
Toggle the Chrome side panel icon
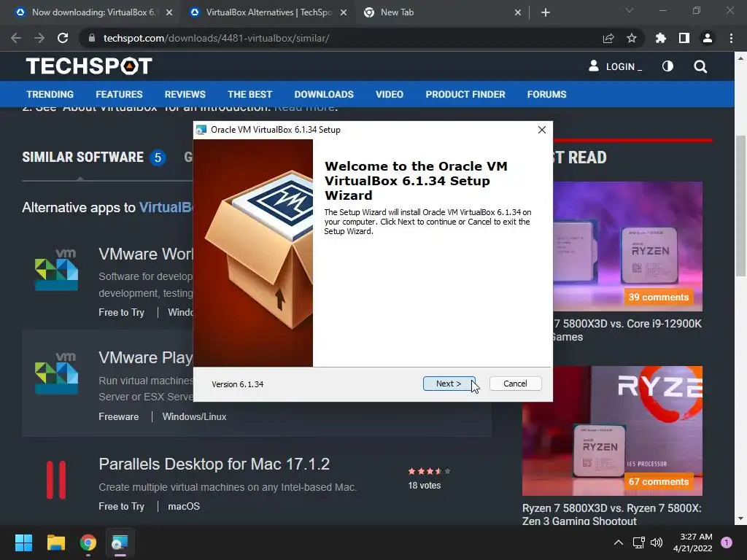coord(684,38)
